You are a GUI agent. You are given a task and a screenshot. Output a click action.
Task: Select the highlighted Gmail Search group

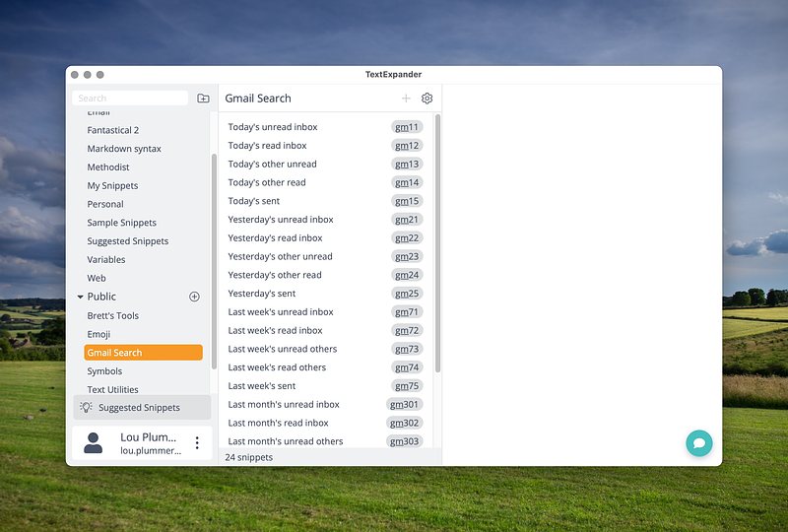click(x=143, y=353)
